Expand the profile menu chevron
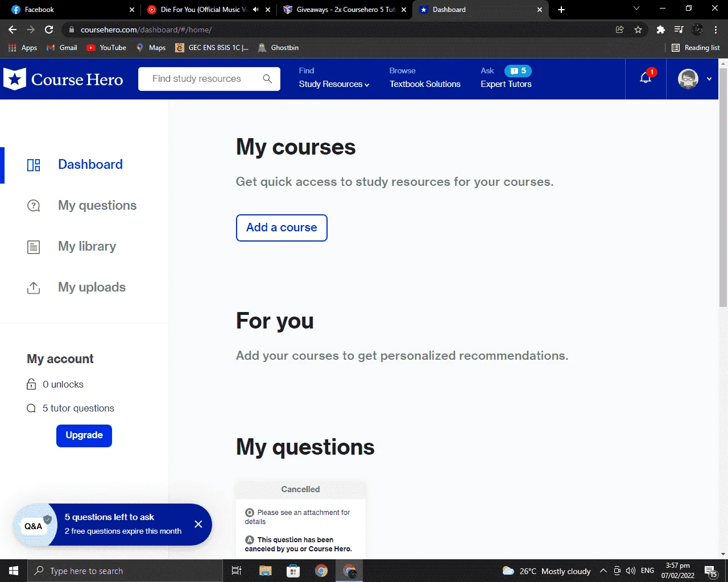Screen dimensions: 728x582 point(709,79)
